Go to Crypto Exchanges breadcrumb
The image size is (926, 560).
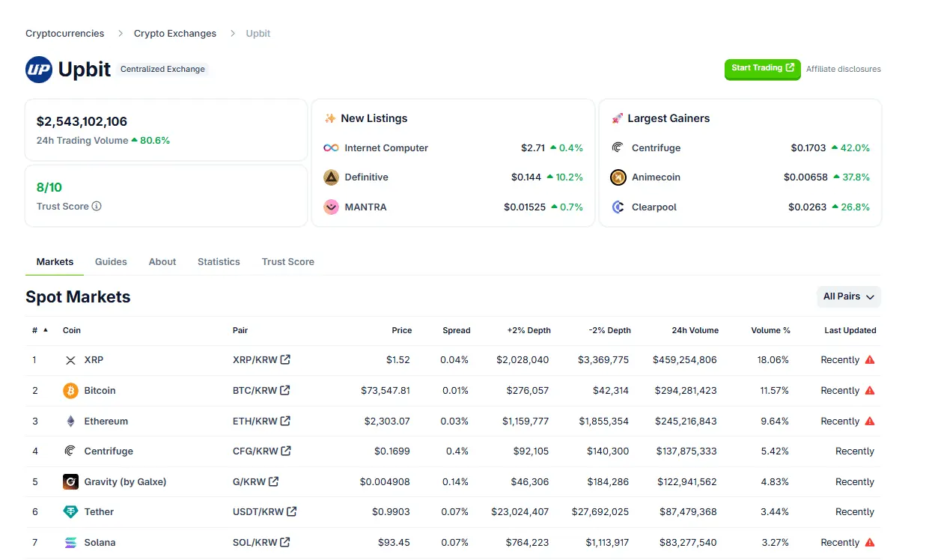pos(175,34)
